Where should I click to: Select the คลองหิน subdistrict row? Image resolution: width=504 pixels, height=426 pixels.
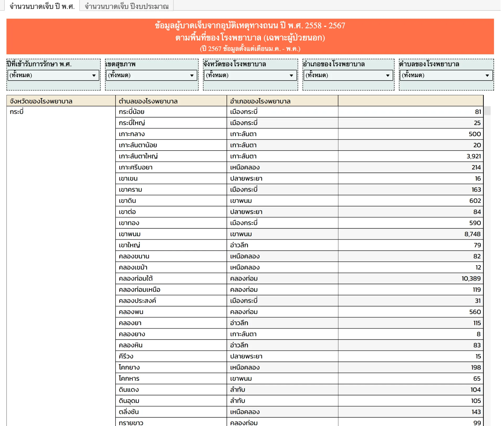pyautogui.click(x=171, y=345)
